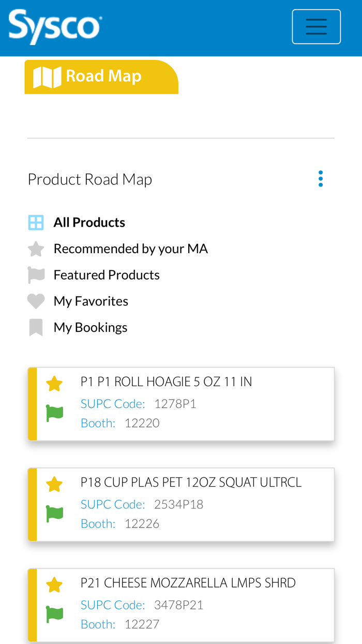362x644 pixels.
Task: Click the flag icon beside Featured Products
Action: point(35,274)
